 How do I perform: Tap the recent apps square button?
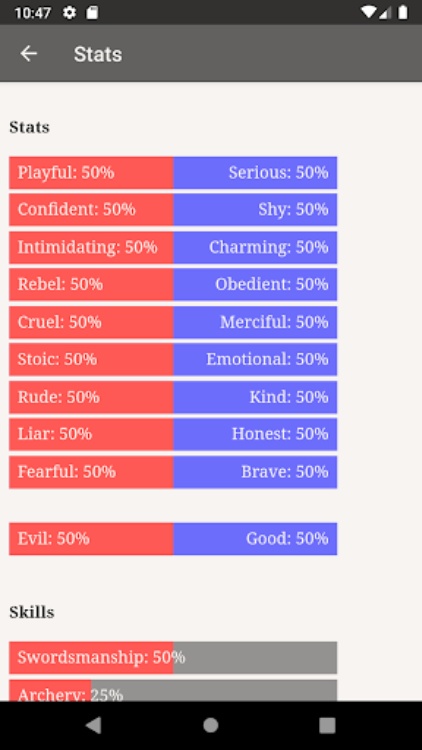point(327,725)
